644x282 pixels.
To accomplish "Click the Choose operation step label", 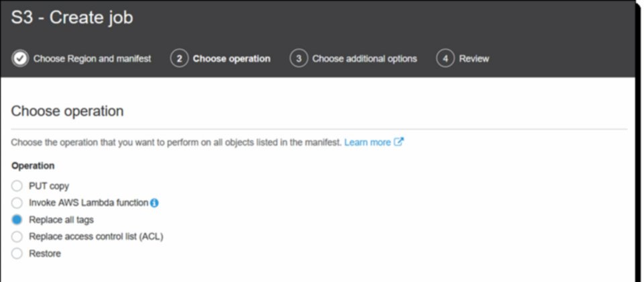I will (x=231, y=59).
